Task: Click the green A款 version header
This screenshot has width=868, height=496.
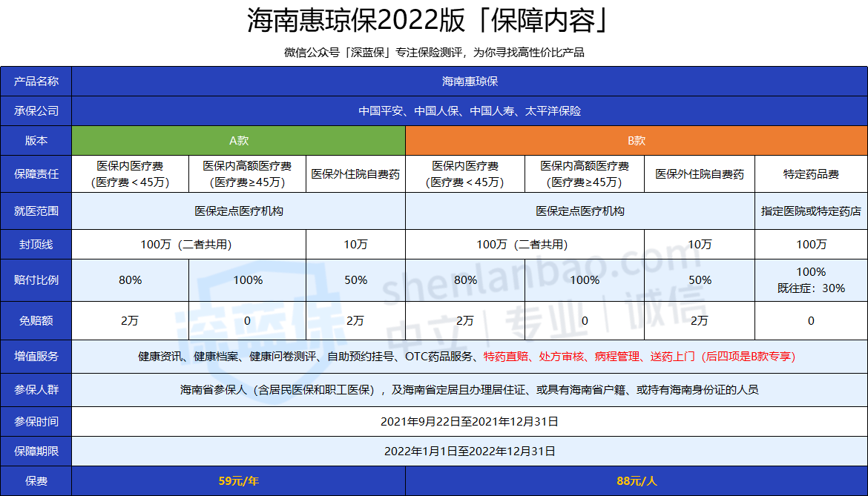Action: pos(239,140)
